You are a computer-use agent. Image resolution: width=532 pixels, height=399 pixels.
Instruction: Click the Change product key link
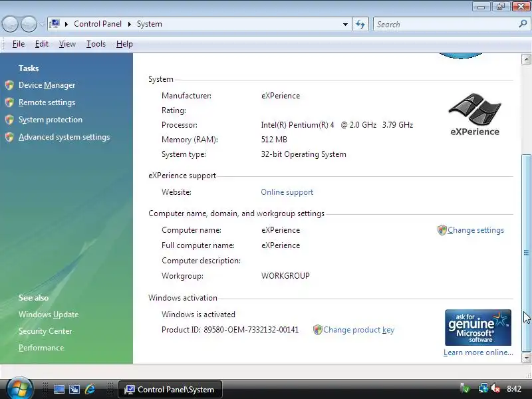pos(358,330)
